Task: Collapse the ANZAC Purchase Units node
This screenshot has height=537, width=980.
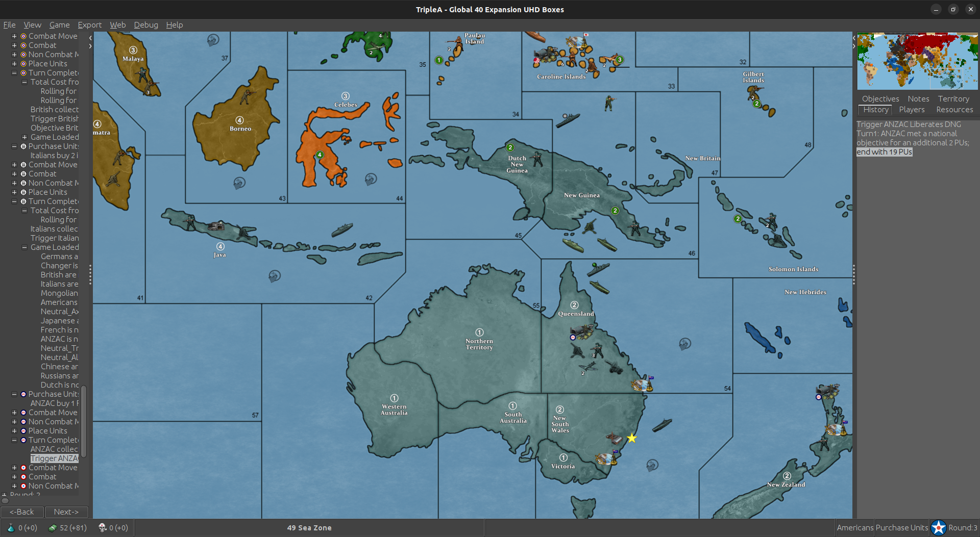Action: [x=14, y=394]
